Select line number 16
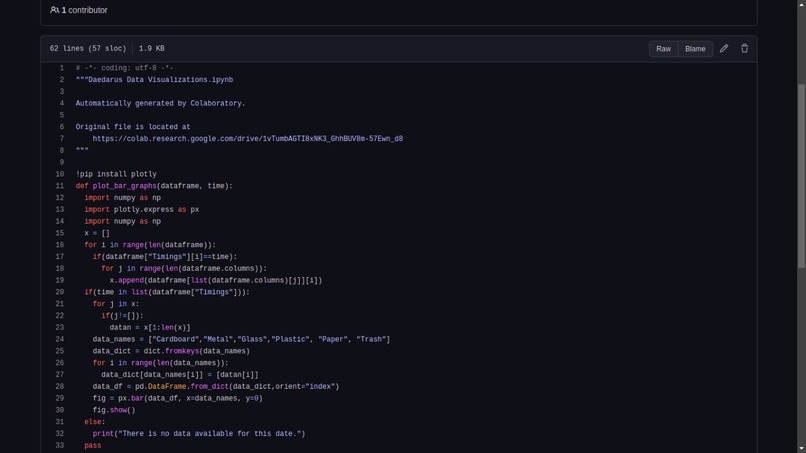Image resolution: width=806 pixels, height=453 pixels. tap(60, 245)
